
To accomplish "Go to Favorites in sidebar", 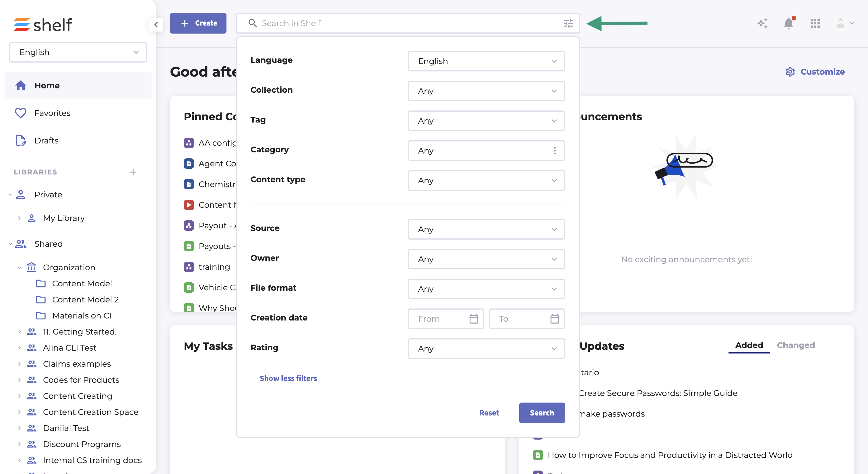I will tap(52, 113).
